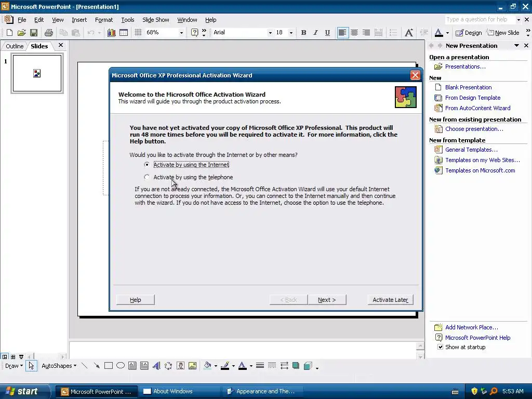This screenshot has height=399, width=532.
Task: Click the Italic formatting icon
Action: point(315,33)
